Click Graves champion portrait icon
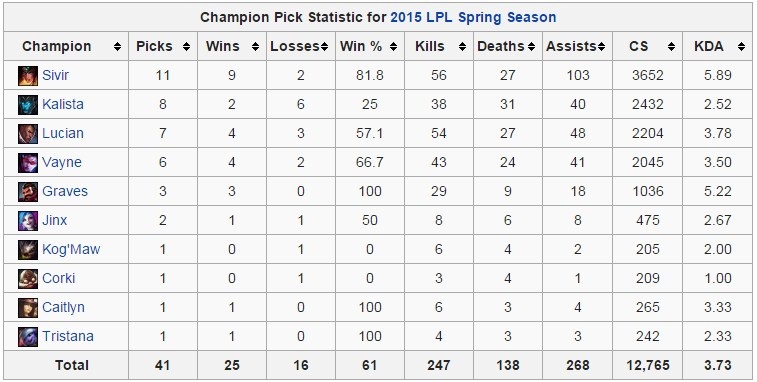Screen dimensions: 757x382 [28, 192]
